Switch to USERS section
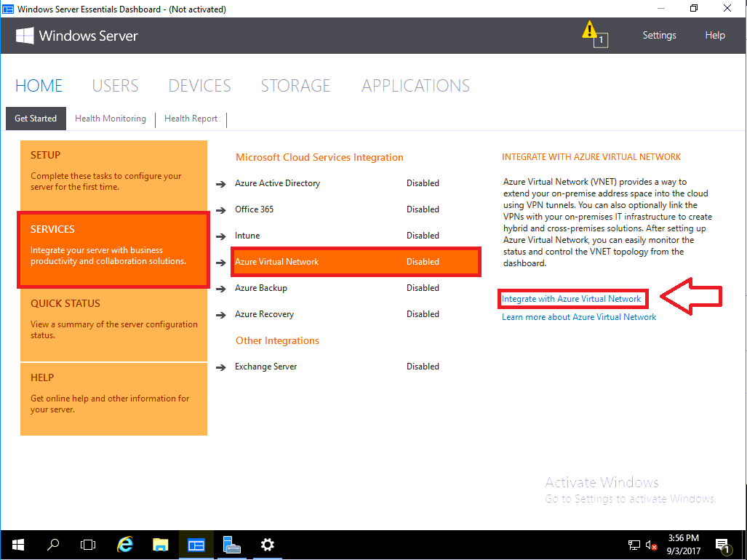This screenshot has height=560, width=747. (116, 86)
